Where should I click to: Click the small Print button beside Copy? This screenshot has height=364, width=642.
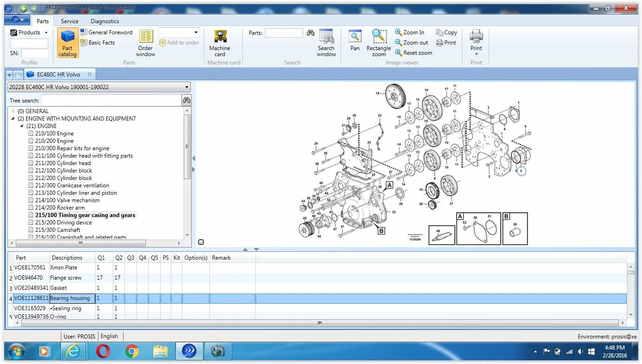click(446, 43)
